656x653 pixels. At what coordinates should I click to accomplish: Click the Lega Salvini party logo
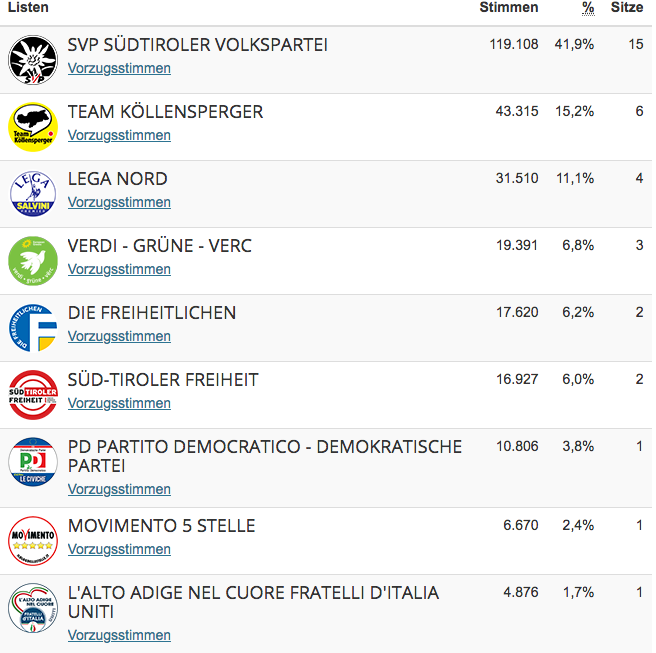[33, 194]
